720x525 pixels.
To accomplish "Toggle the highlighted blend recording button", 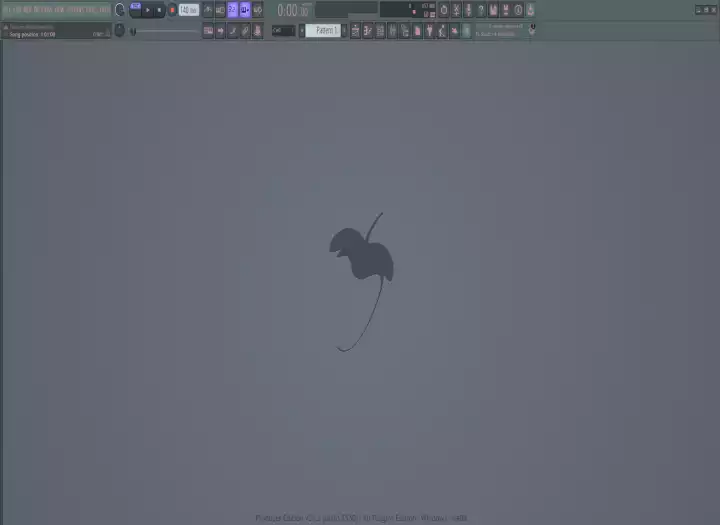I will tap(245, 10).
